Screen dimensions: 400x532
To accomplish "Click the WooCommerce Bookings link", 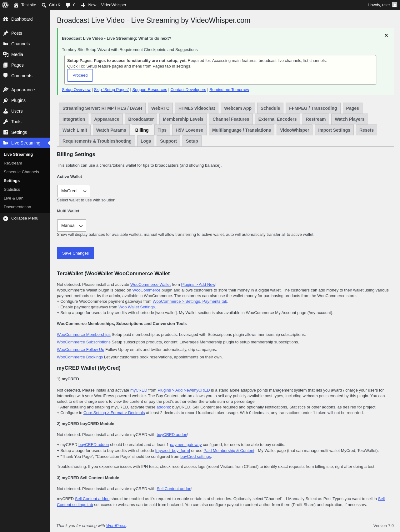I will tap(80, 357).
